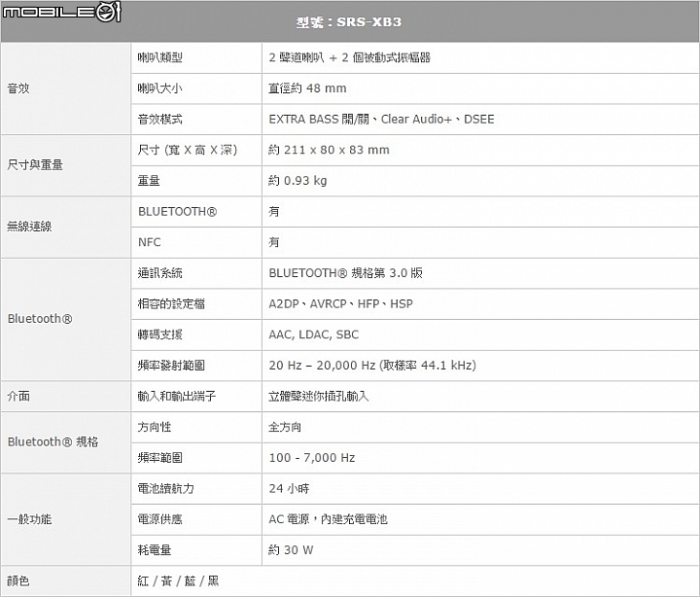Click the 相容的設定檔 label
Viewport: 700px width, 597px height.
171,304
